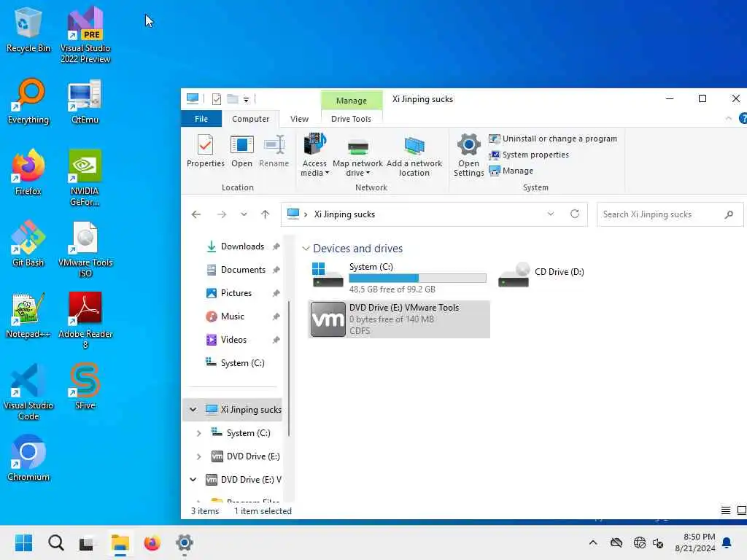
Task: Click the Quick Access Toolbar properties checkmark
Action: [x=216, y=99]
